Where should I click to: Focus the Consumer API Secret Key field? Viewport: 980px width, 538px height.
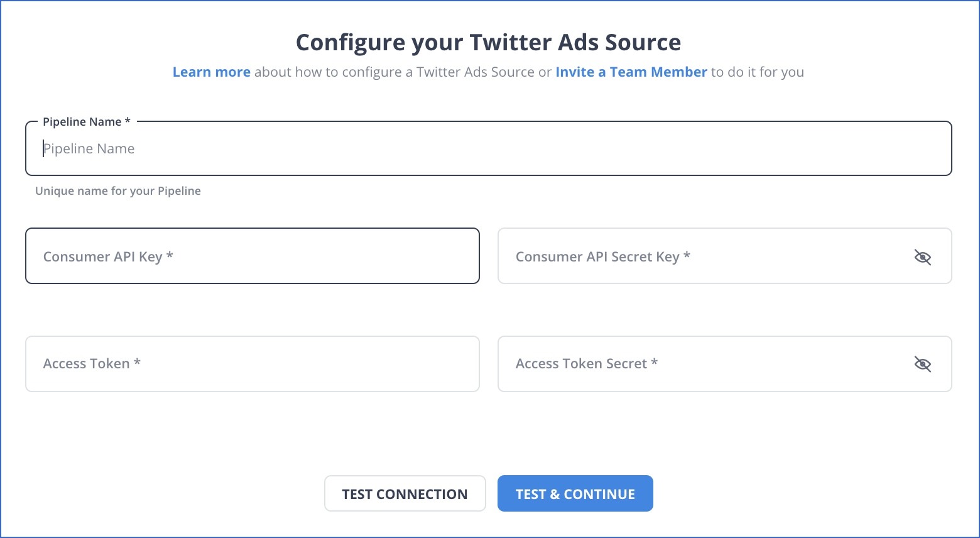pyautogui.click(x=691, y=256)
